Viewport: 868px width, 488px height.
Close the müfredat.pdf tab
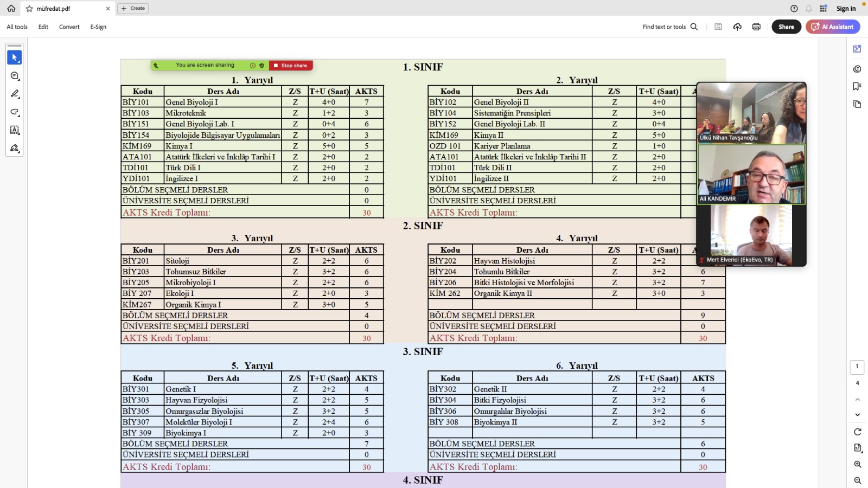pos(108,9)
